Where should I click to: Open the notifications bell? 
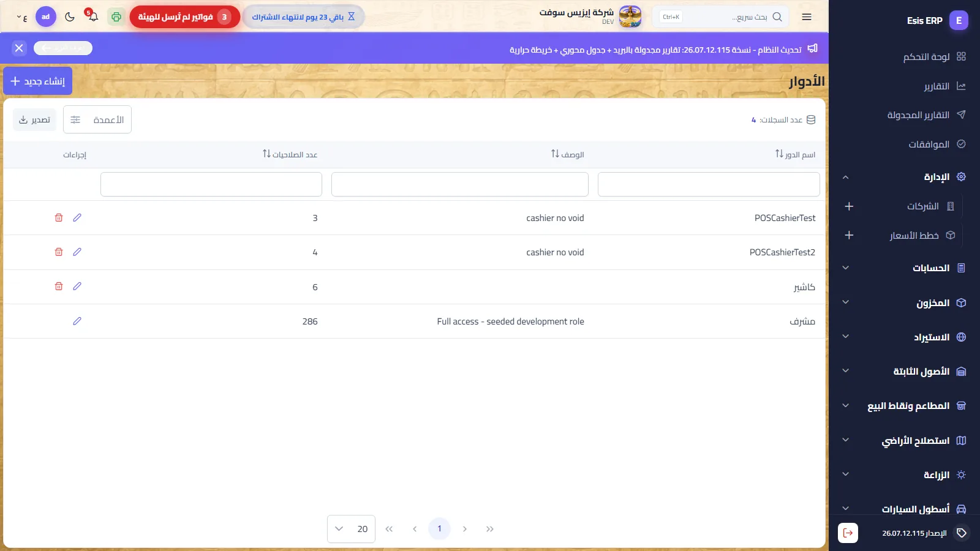(x=92, y=17)
